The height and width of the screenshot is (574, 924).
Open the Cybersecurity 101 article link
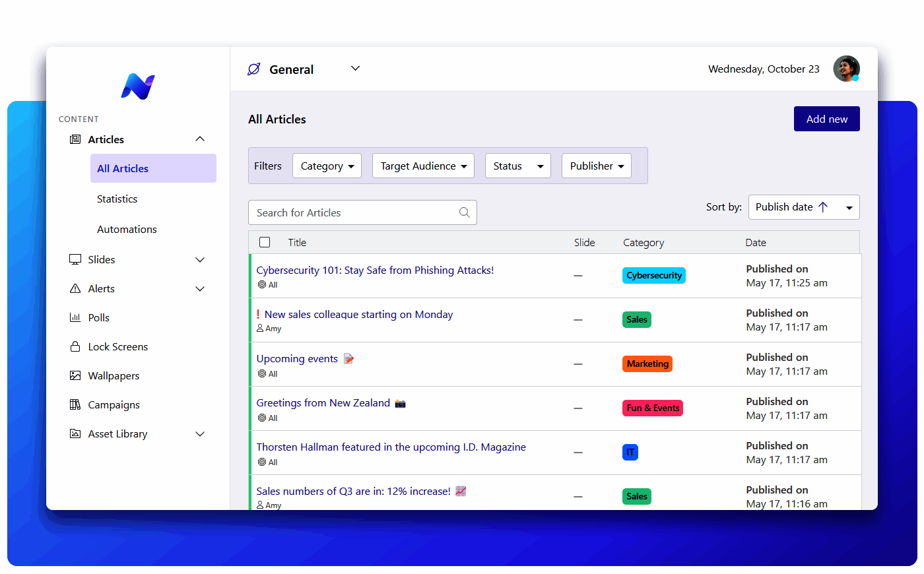pyautogui.click(x=375, y=270)
